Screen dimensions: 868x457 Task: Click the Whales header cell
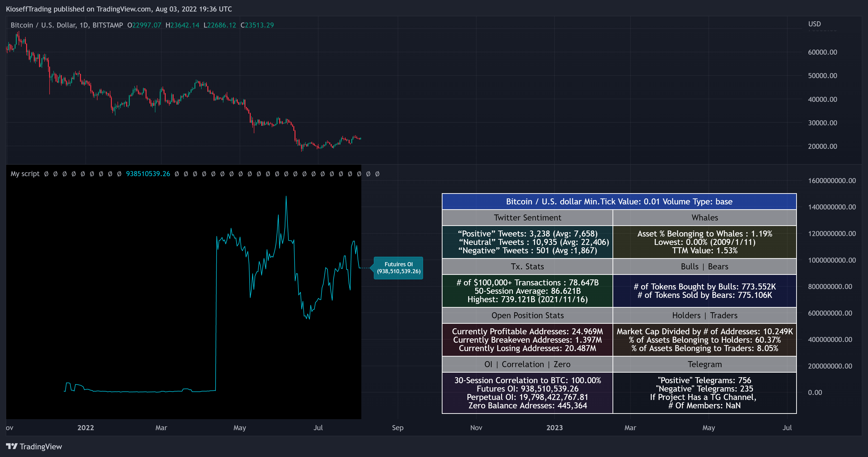[x=704, y=218]
